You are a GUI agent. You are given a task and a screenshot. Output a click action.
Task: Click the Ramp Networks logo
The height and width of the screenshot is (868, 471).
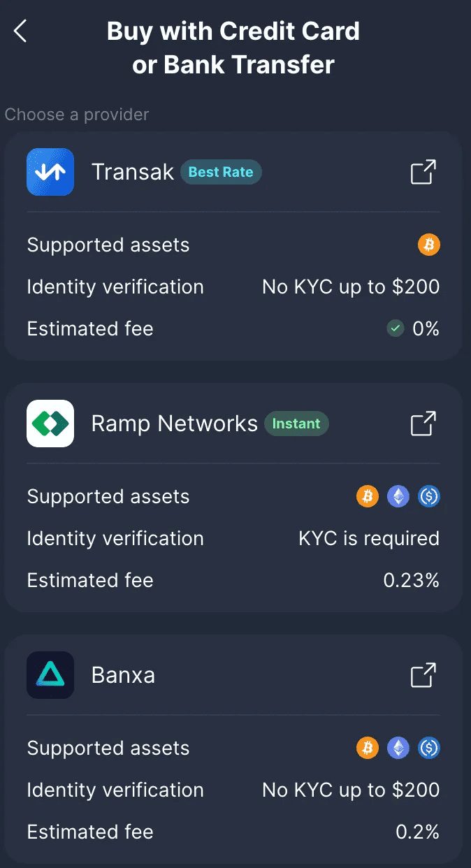pos(50,424)
